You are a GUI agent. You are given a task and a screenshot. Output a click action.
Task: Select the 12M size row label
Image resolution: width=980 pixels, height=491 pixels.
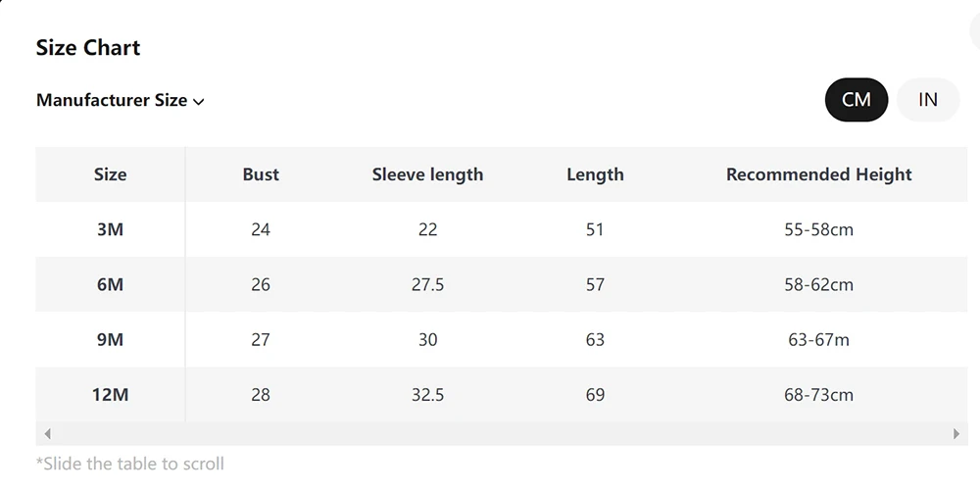tap(110, 395)
